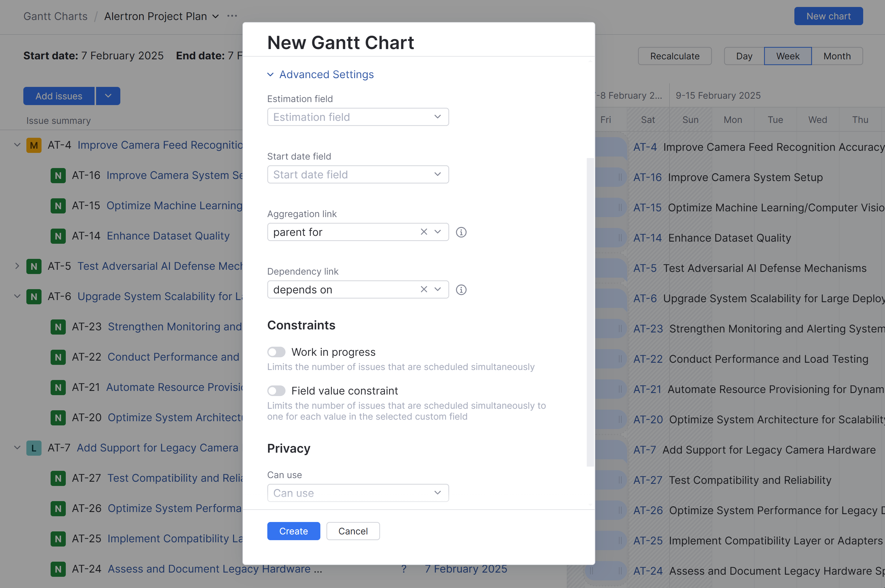The height and width of the screenshot is (588, 885).
Task: Enable the Work in progress toggle
Action: pos(276,352)
